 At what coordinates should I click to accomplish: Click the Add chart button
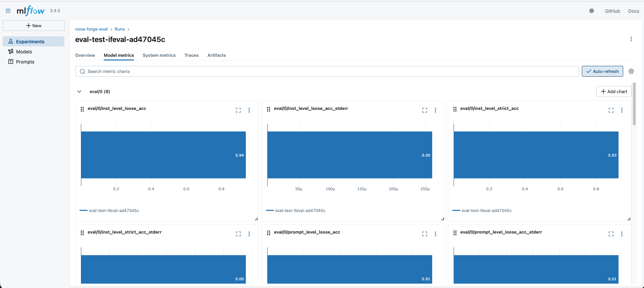614,91
